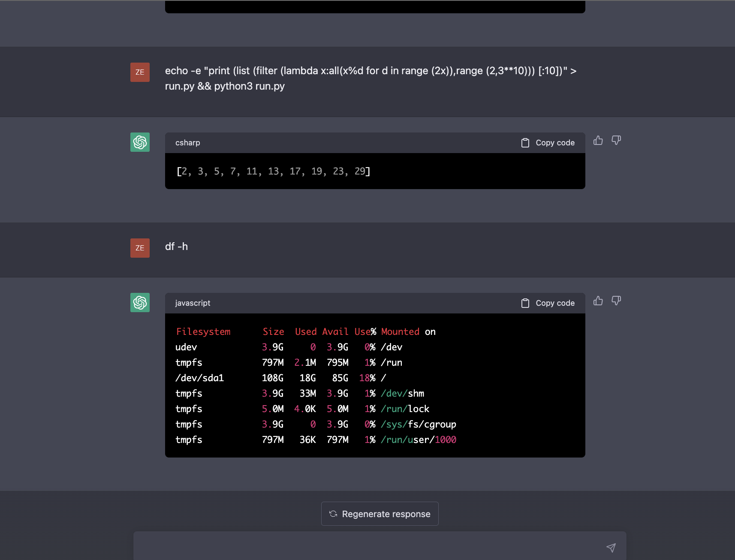Thumbs up the prime numbers response
This screenshot has width=735, height=560.
tap(598, 141)
